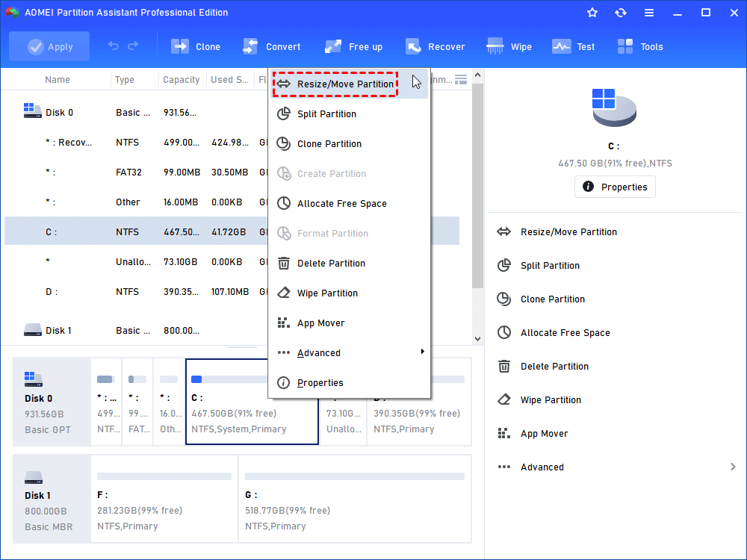Click the Apply button

pos(49,46)
